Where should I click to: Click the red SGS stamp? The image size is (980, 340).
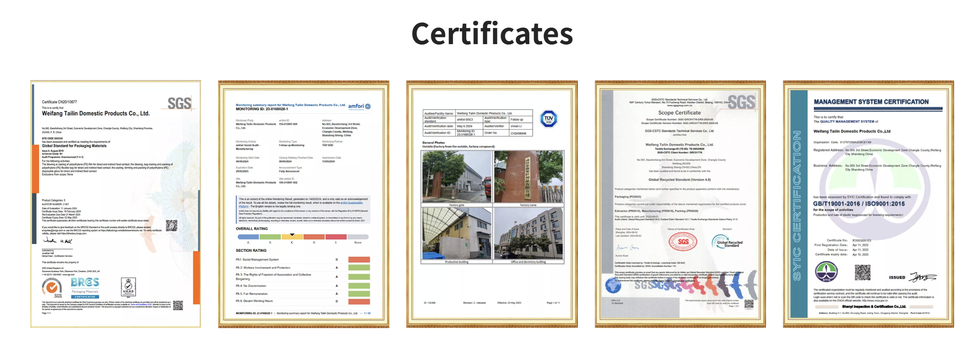683,242
